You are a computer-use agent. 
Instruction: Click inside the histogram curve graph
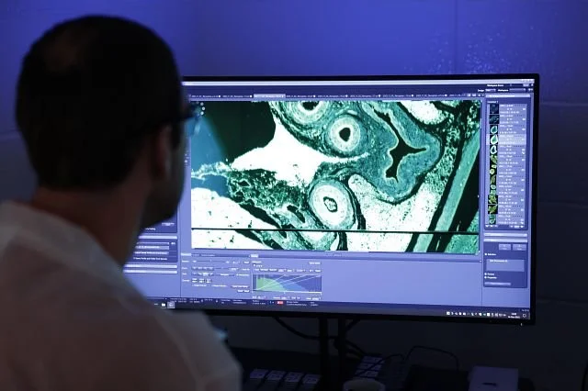288,283
